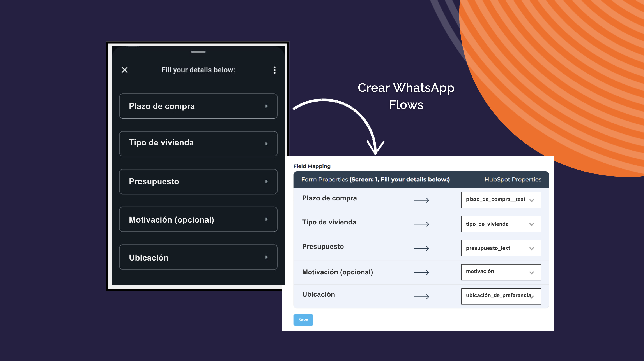Open the plazo_de_compra__text HubSpot property dropdown
644x361 pixels.
[x=501, y=200]
